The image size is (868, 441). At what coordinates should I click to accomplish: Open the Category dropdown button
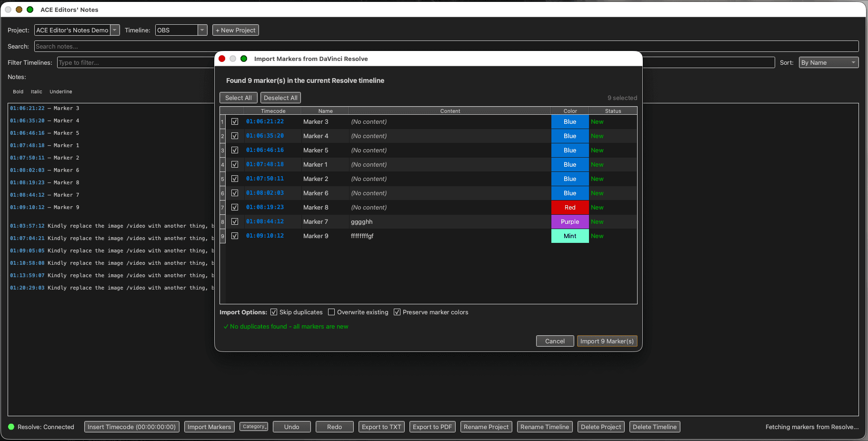pyautogui.click(x=254, y=426)
